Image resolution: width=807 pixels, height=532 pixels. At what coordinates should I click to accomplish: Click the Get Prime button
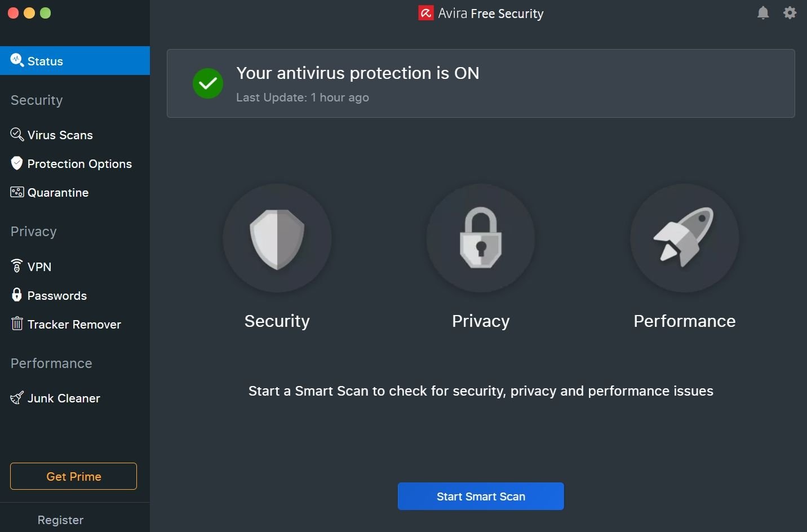73,476
